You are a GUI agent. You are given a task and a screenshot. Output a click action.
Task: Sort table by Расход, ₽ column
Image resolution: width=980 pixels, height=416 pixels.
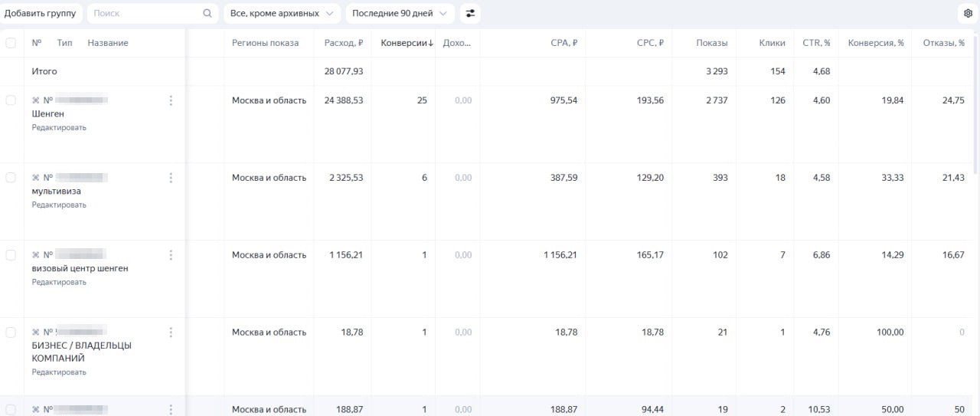[343, 43]
